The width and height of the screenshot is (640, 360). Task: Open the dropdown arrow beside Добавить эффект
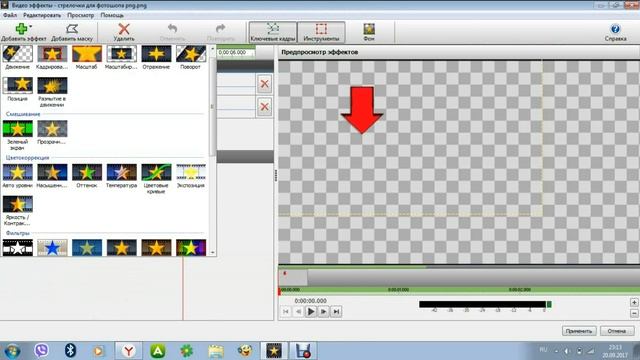(31, 26)
